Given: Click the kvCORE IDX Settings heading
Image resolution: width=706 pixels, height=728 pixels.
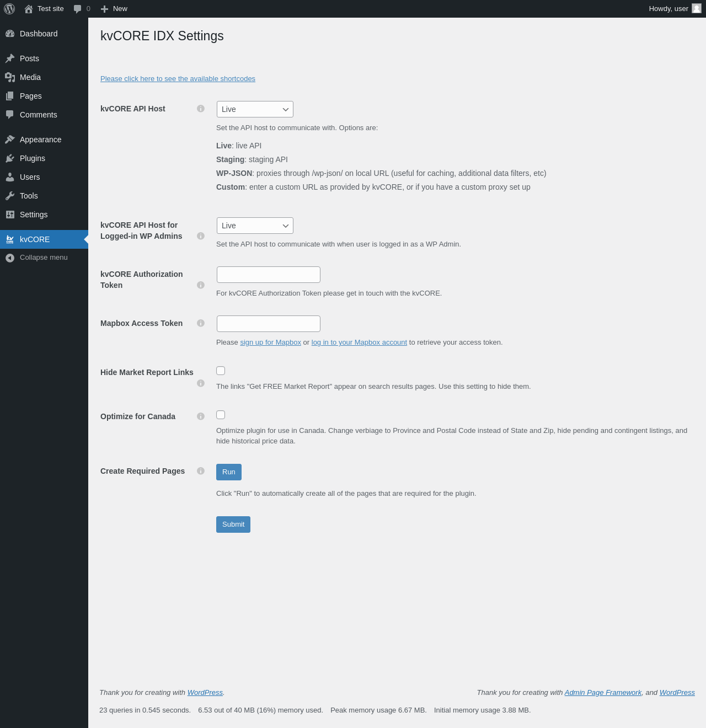Looking at the screenshot, I should pos(162,36).
